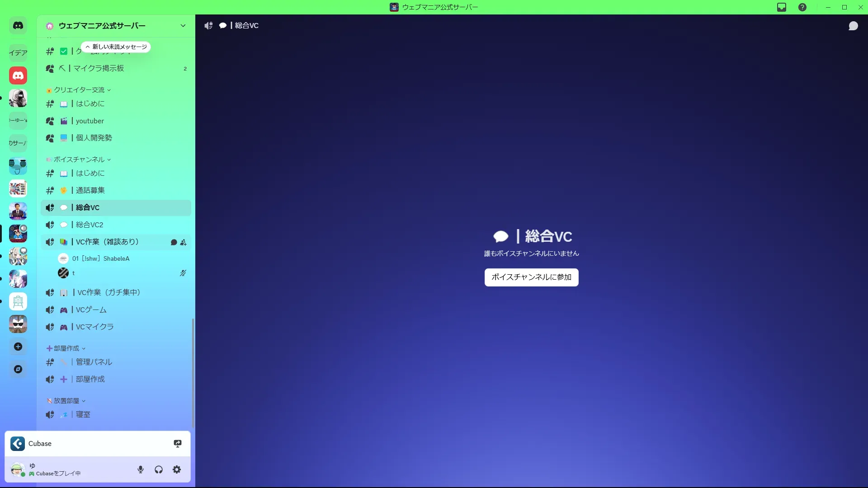Click ボイスチャンネルに参加 button
The image size is (868, 488).
click(531, 277)
